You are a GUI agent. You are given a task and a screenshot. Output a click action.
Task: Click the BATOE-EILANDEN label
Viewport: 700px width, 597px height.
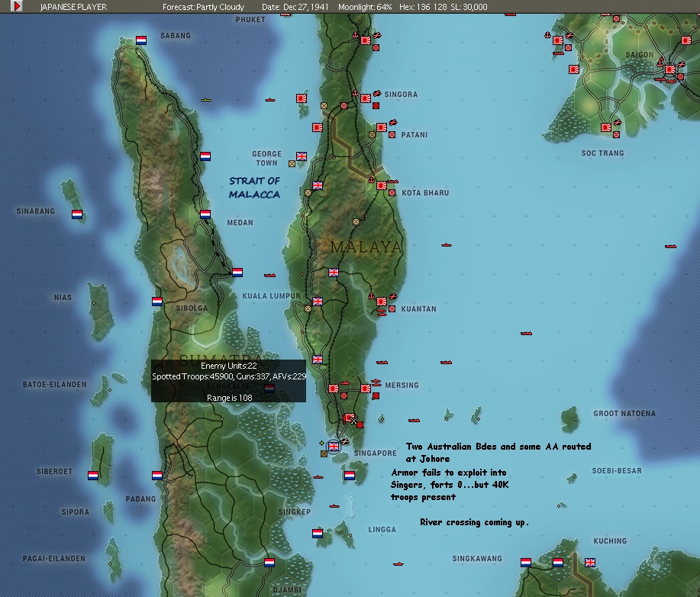(x=54, y=385)
